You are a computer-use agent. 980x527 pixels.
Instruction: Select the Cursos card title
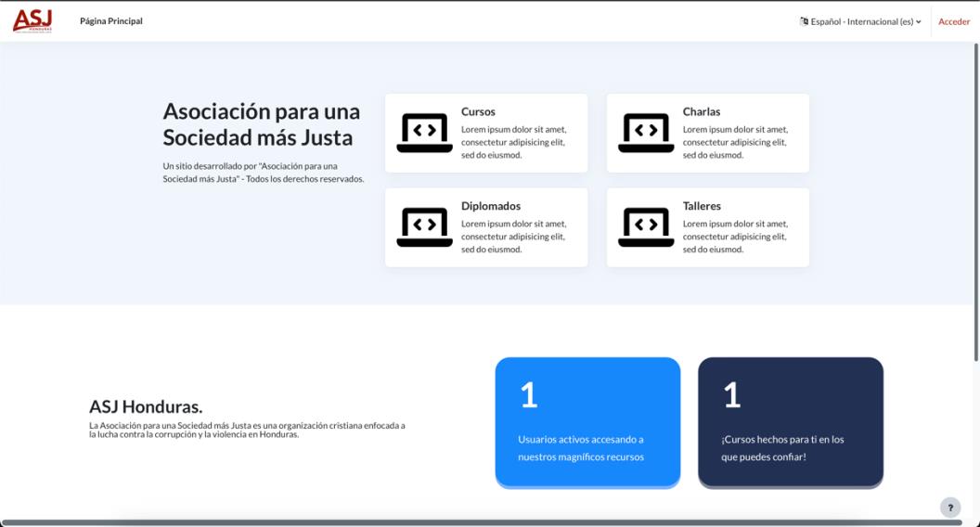pos(478,112)
